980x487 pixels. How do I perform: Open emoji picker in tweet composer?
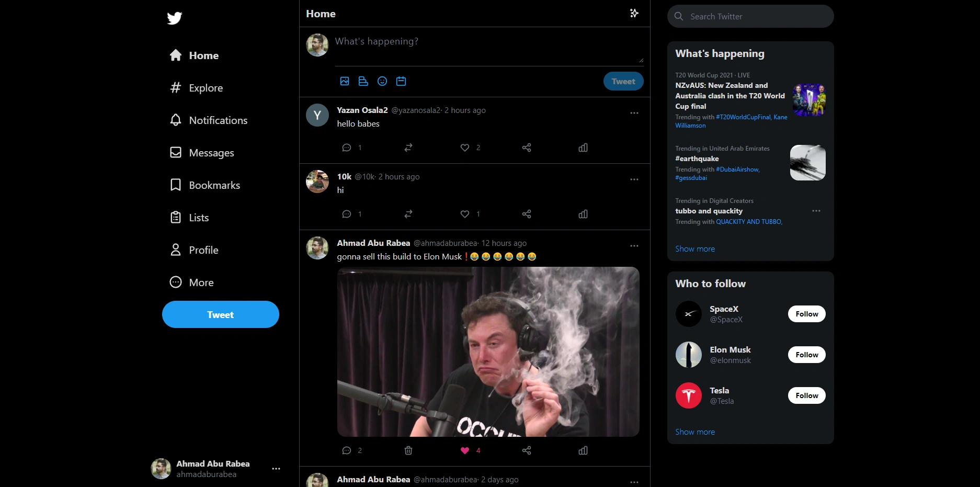point(382,81)
